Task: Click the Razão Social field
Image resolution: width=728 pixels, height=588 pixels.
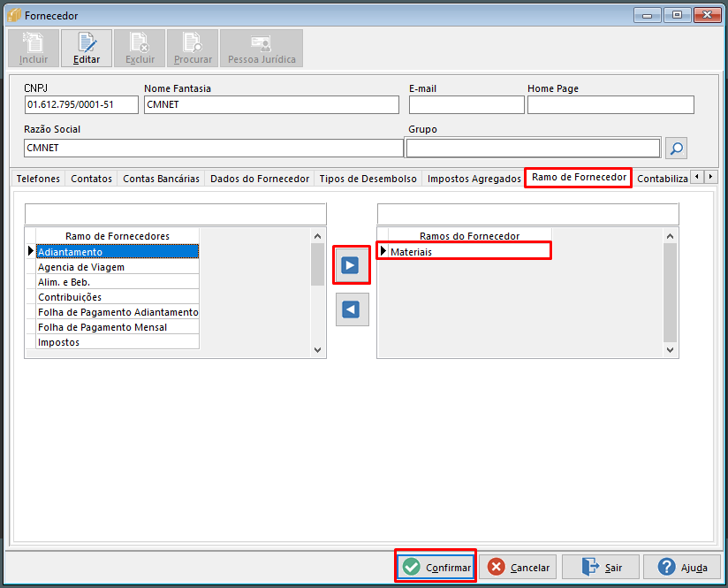Action: (214, 148)
